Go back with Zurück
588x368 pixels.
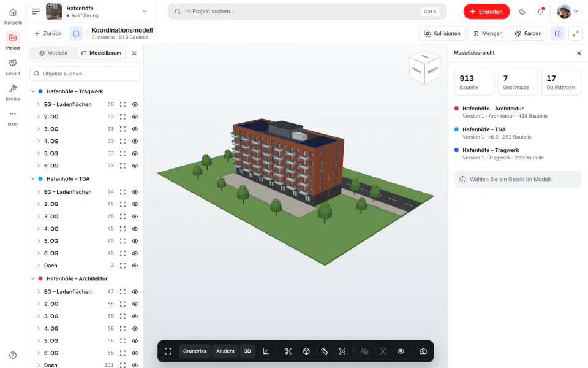coord(48,33)
